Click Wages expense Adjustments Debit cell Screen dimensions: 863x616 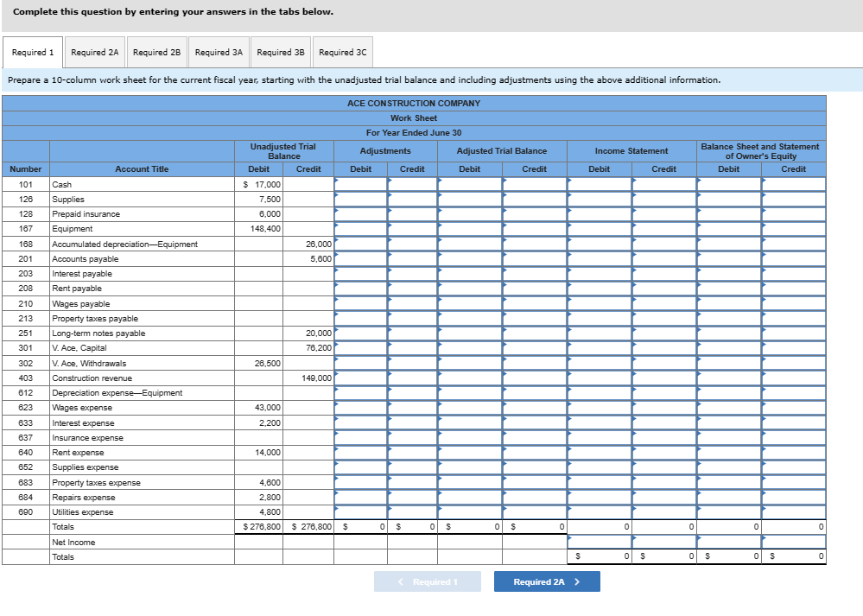coord(360,408)
